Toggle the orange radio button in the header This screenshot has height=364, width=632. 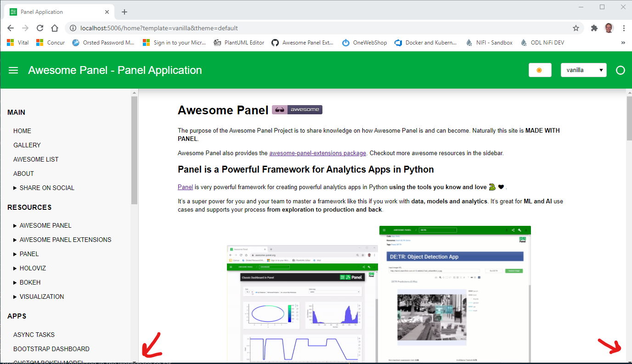[x=540, y=69]
